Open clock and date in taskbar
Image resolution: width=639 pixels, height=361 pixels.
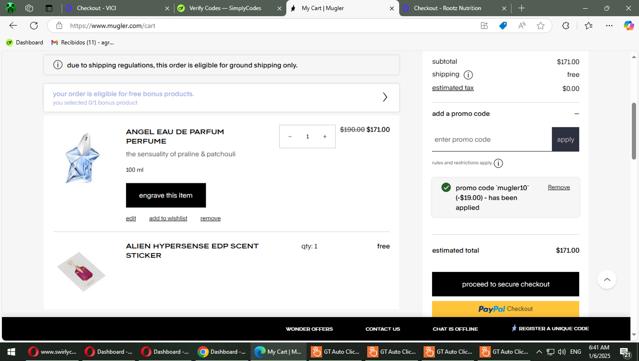pyautogui.click(x=599, y=352)
